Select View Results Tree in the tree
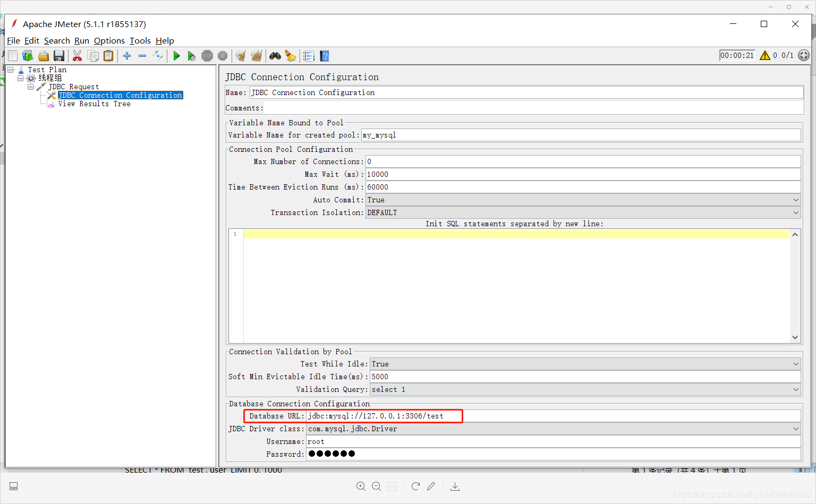The width and height of the screenshot is (816, 504). (95, 104)
